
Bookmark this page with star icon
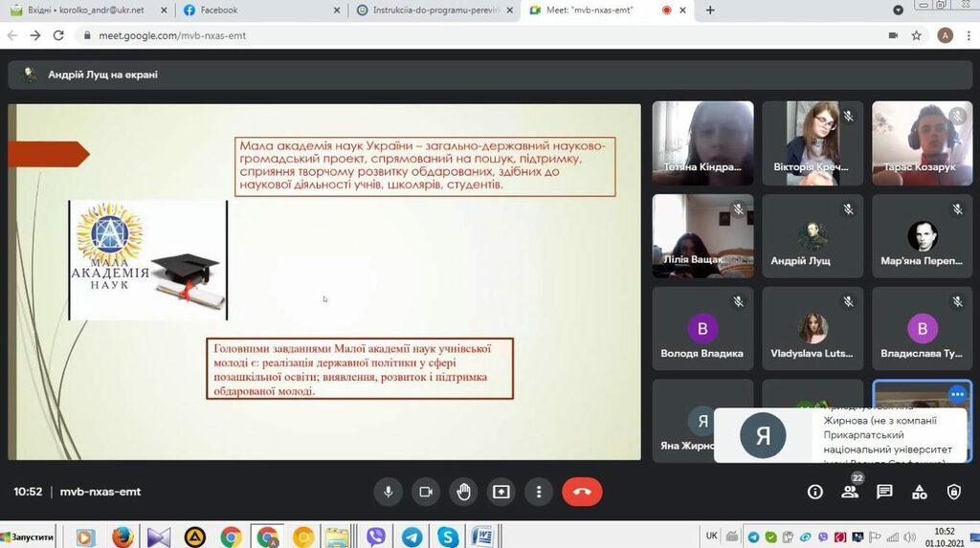(x=916, y=35)
